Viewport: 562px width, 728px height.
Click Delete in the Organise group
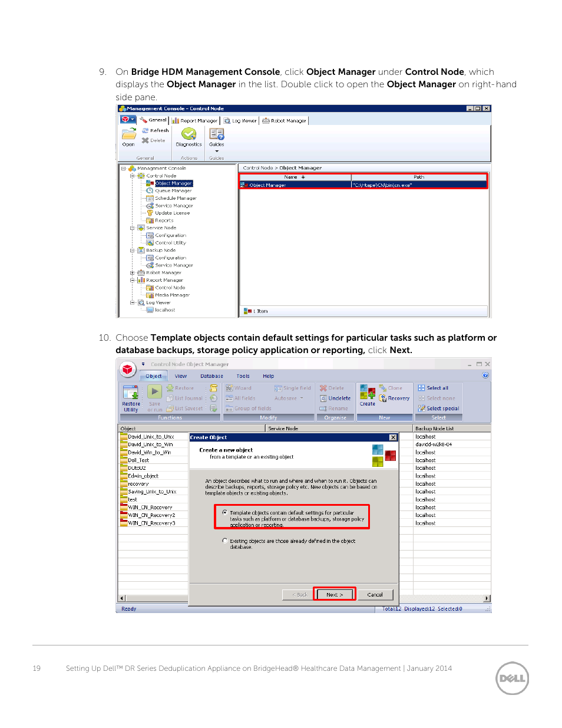click(332, 388)
